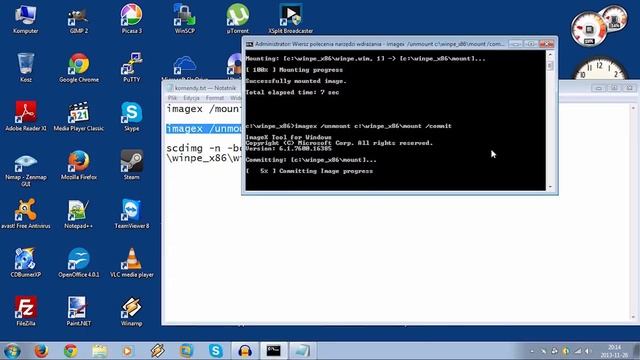Click the headphones app icon in the taskbar
This screenshot has width=640, height=360.
[x=245, y=351]
